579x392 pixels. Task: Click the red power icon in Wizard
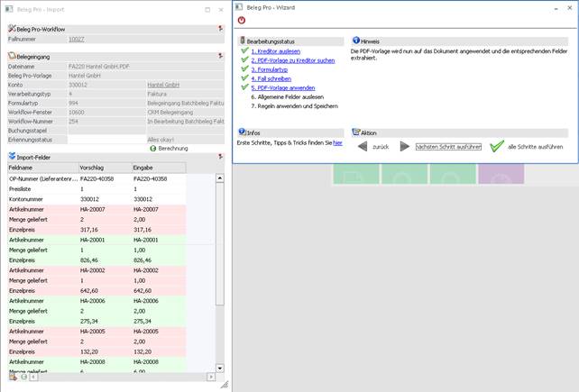point(241,20)
